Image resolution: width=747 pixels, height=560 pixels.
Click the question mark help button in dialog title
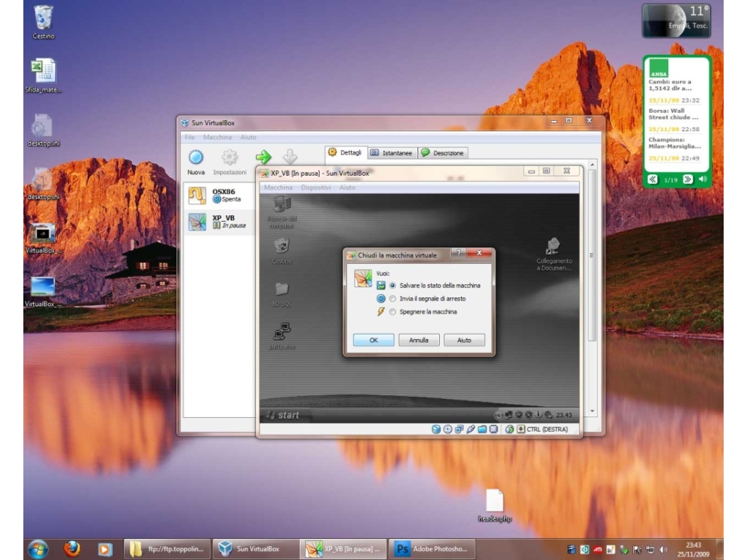click(x=458, y=253)
